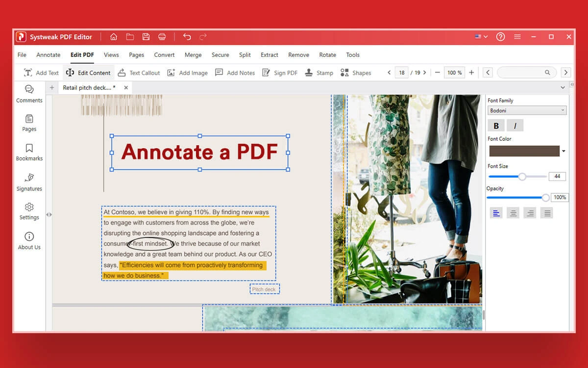Click the Font Size slider handle
This screenshot has width=588, height=368.
pyautogui.click(x=522, y=177)
